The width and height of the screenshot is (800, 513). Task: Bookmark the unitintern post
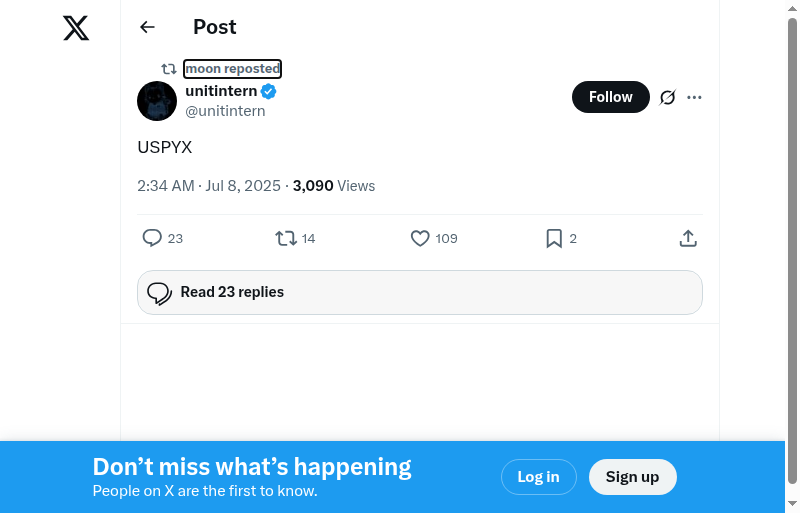[x=554, y=238]
